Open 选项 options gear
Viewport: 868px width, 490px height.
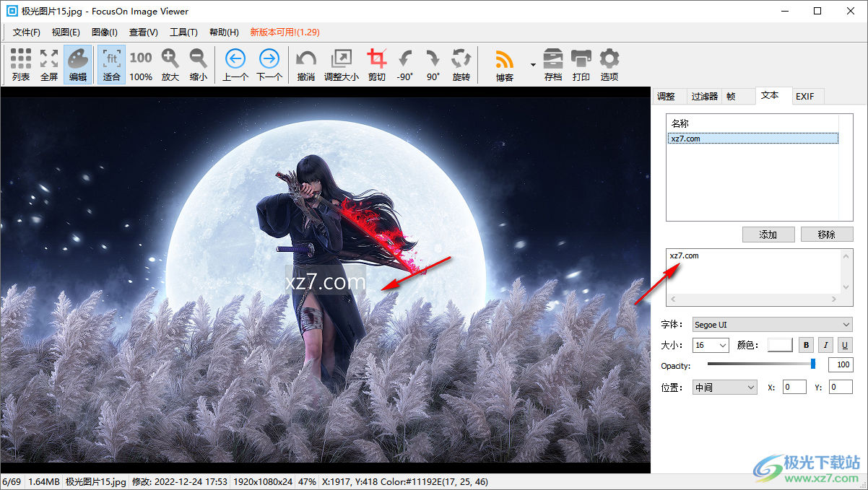(609, 65)
